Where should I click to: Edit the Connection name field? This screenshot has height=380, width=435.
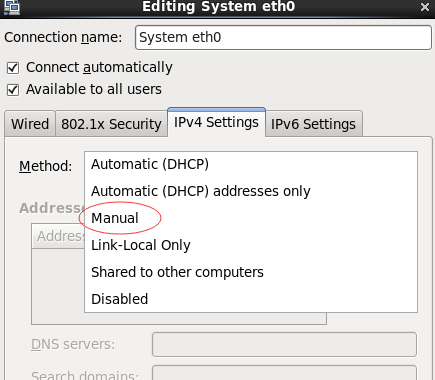283,38
